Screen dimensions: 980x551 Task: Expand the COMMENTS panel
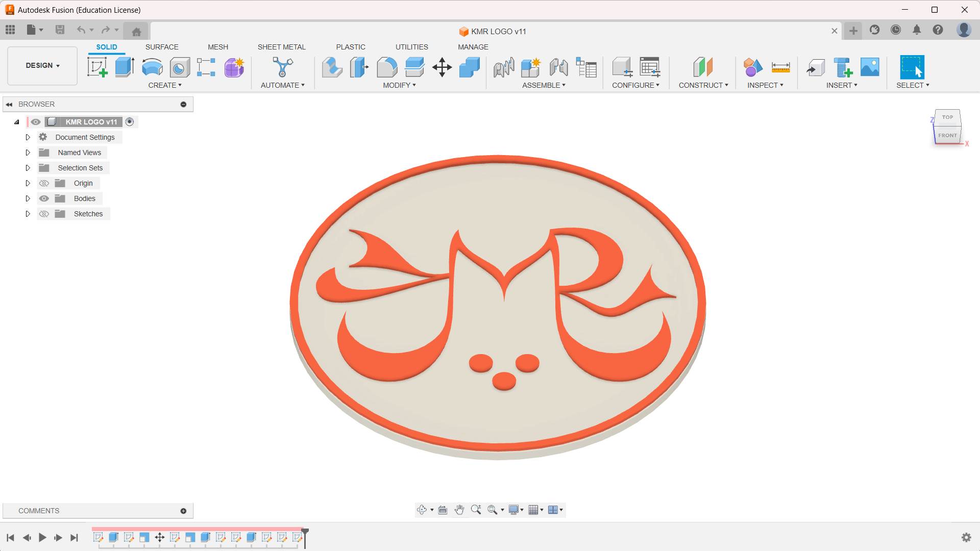[x=183, y=511]
